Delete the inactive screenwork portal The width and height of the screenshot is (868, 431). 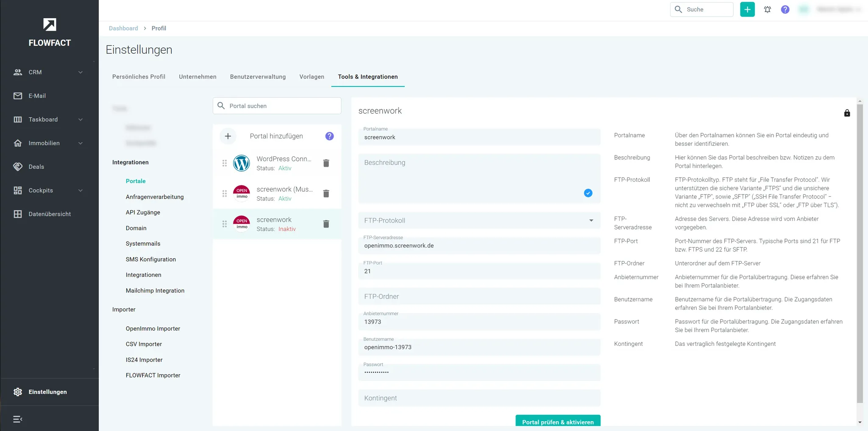[326, 224]
